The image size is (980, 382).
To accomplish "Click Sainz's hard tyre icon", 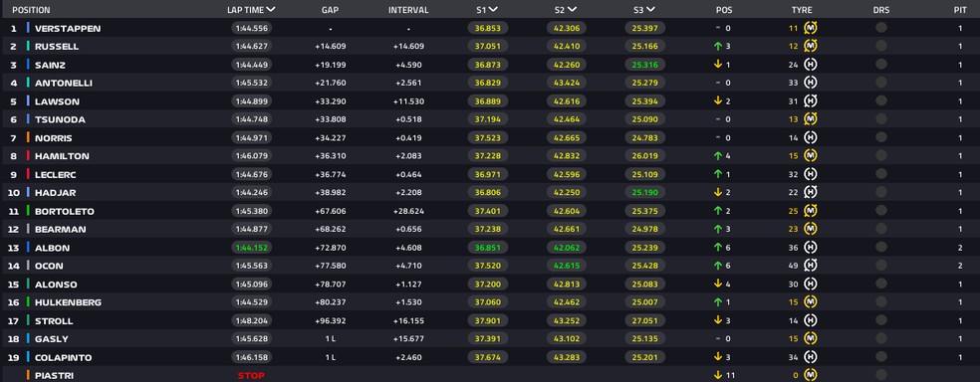I will pyautogui.click(x=811, y=65).
